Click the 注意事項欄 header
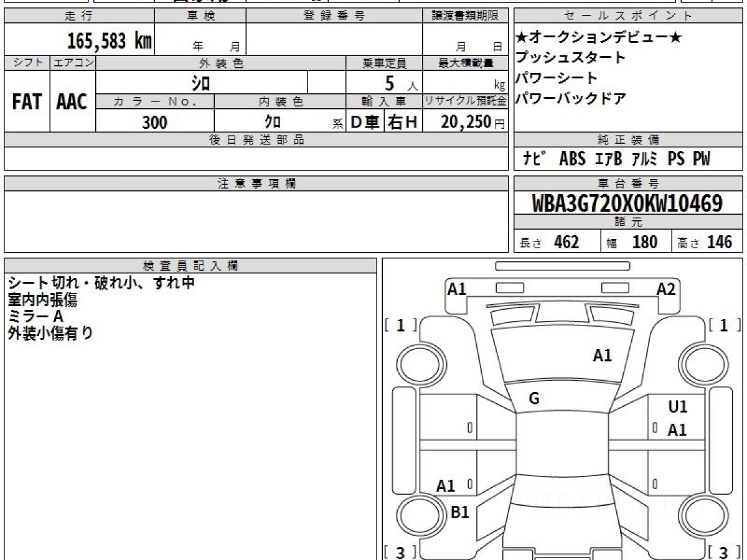The height and width of the screenshot is (560, 747). point(256,184)
